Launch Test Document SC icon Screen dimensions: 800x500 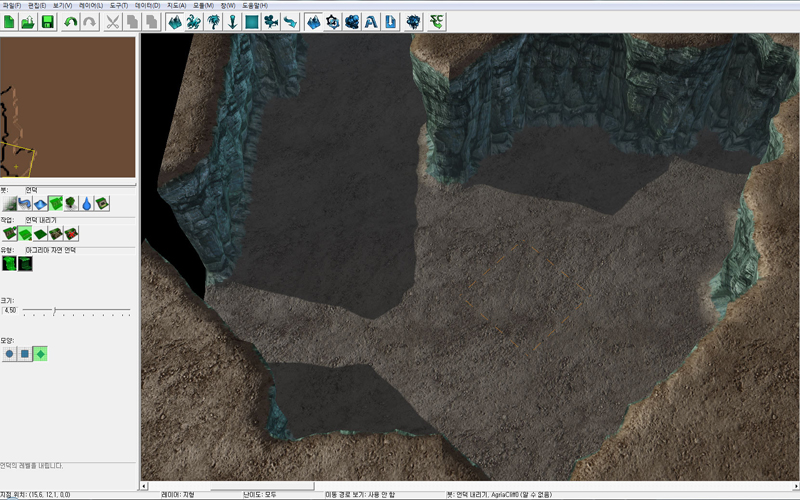pos(436,22)
